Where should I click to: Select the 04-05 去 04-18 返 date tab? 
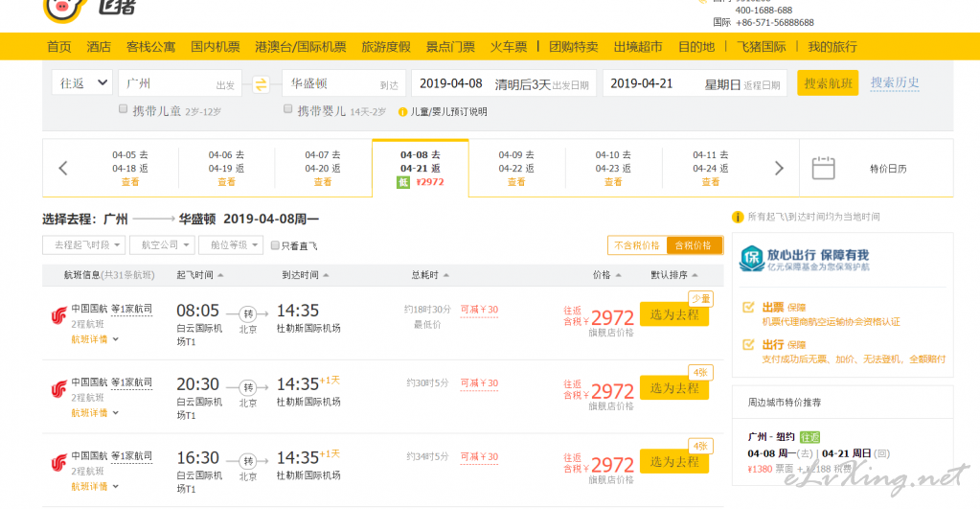click(x=130, y=168)
